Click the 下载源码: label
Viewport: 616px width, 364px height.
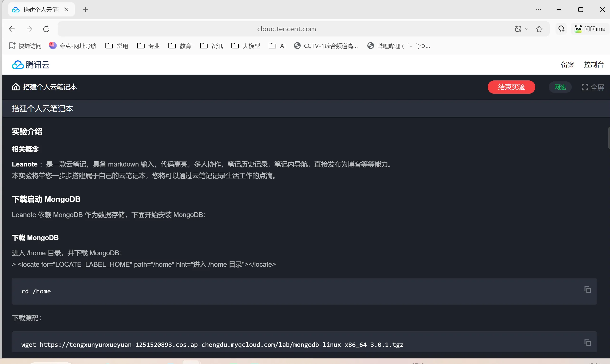[x=27, y=318]
